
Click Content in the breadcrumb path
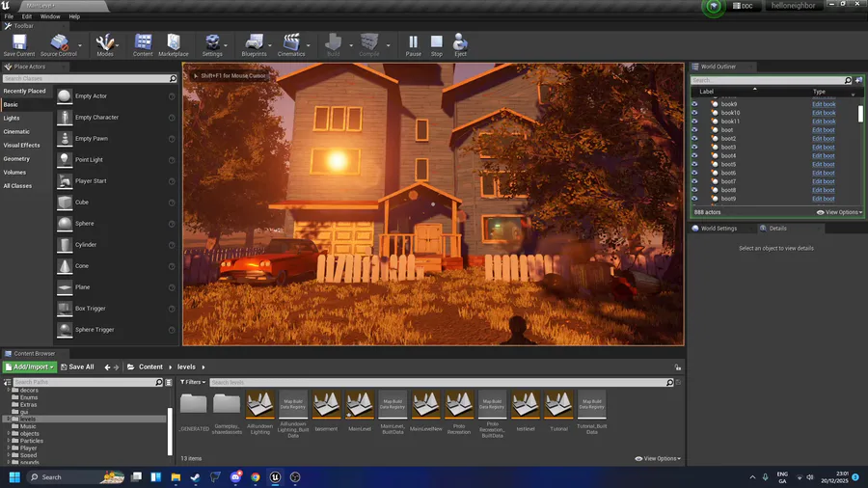tap(150, 367)
